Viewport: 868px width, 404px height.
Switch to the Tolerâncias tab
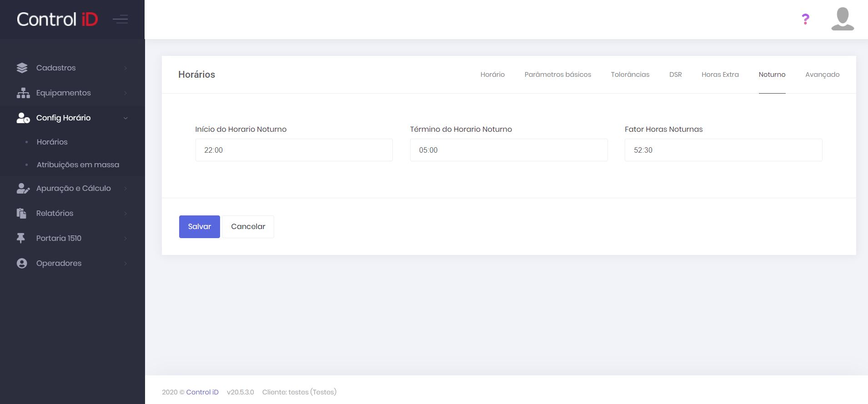coord(630,75)
